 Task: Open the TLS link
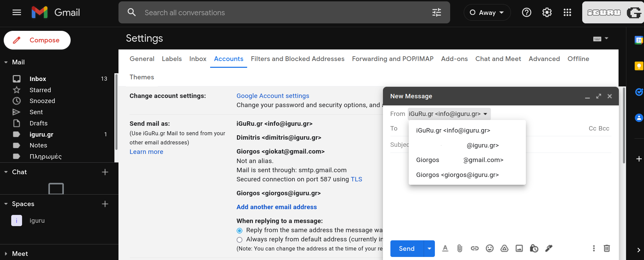point(356,179)
